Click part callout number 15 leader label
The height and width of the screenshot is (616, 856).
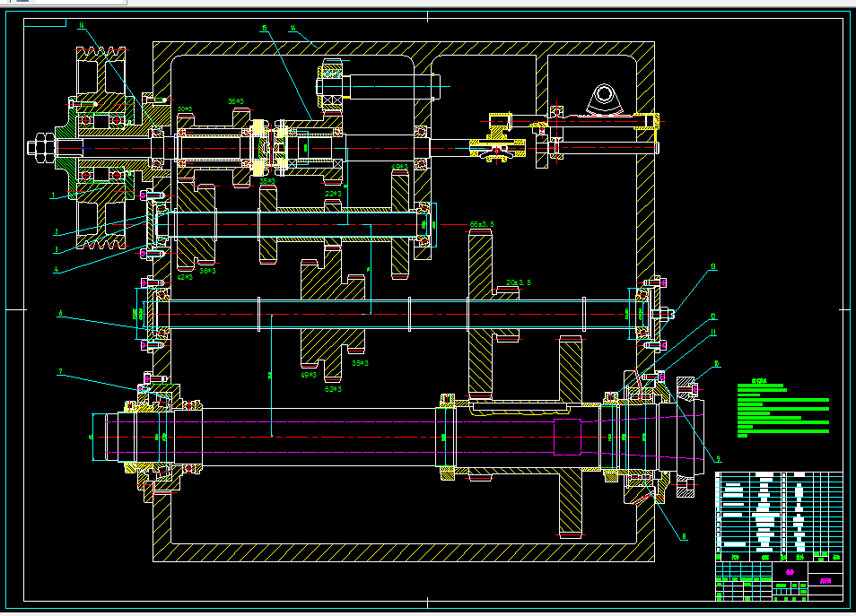[x=264, y=28]
